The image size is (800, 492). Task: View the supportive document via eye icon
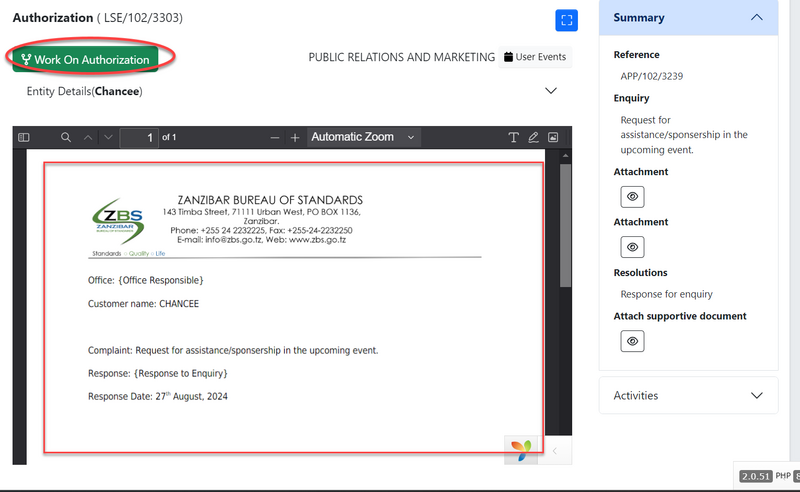(632, 341)
